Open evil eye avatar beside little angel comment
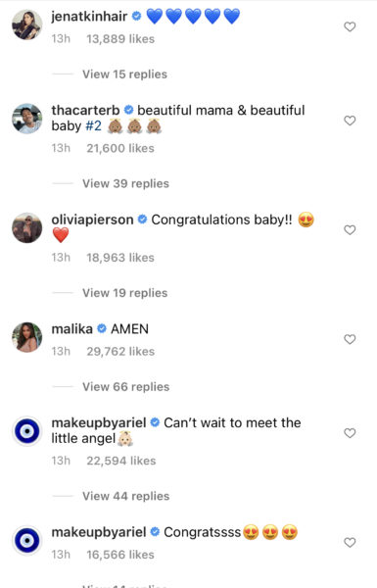Screen dimensions: 377x588 click(27, 431)
